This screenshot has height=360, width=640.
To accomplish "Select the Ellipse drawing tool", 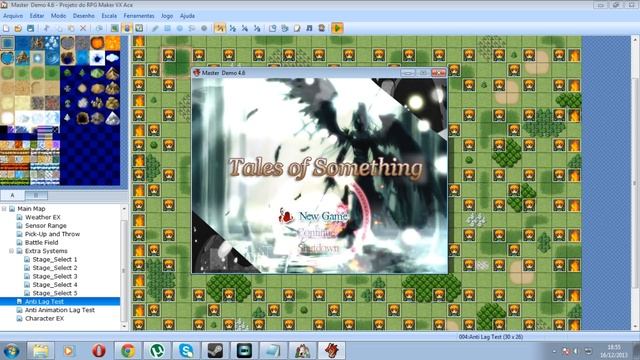I will (x=180, y=28).
